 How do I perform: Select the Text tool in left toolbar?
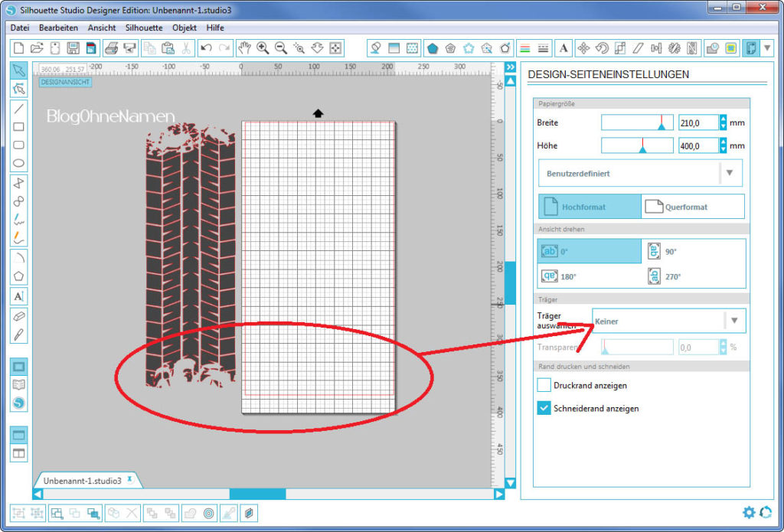tap(19, 296)
